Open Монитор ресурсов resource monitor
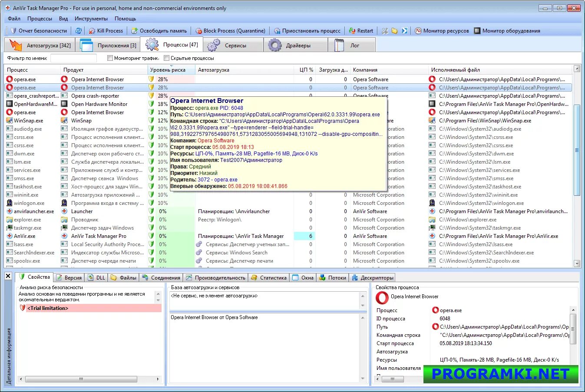 pyautogui.click(x=442, y=31)
